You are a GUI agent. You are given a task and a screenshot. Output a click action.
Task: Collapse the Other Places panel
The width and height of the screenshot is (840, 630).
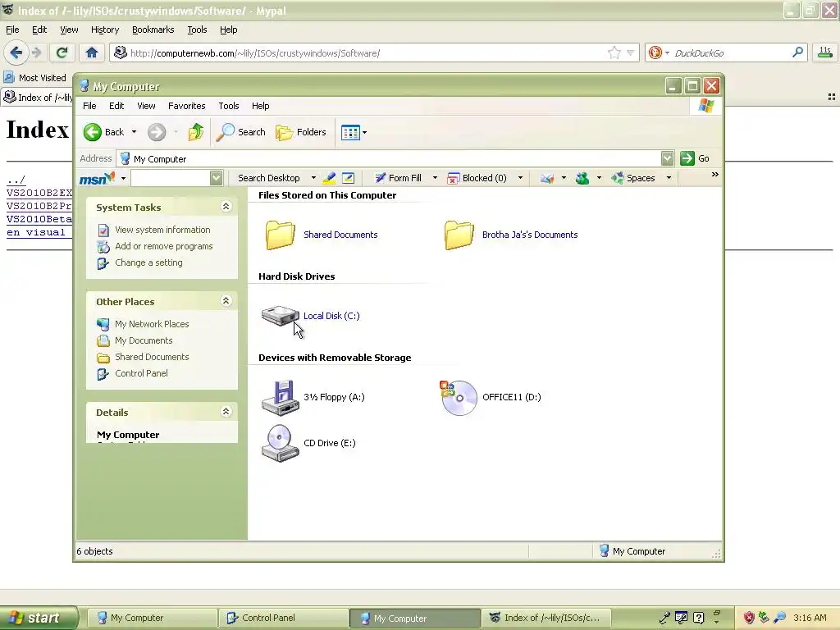(x=226, y=301)
